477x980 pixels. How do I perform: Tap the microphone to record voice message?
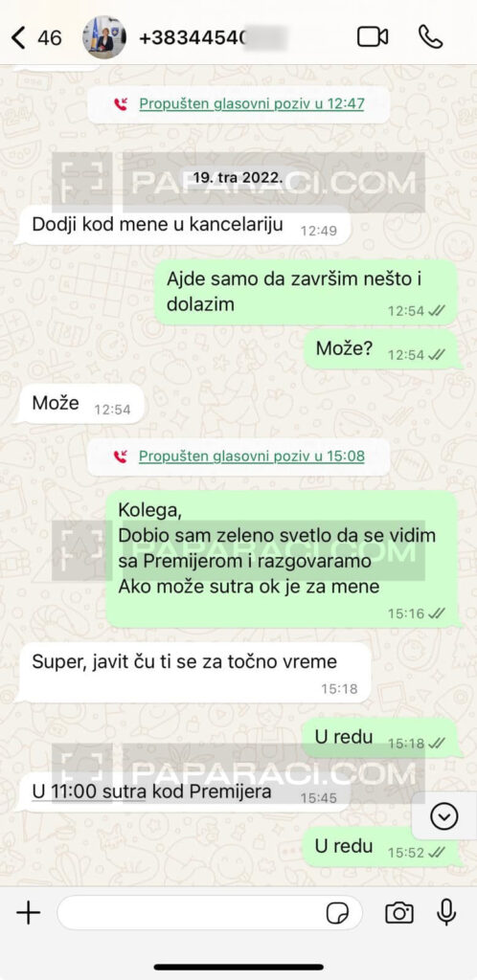point(446,912)
